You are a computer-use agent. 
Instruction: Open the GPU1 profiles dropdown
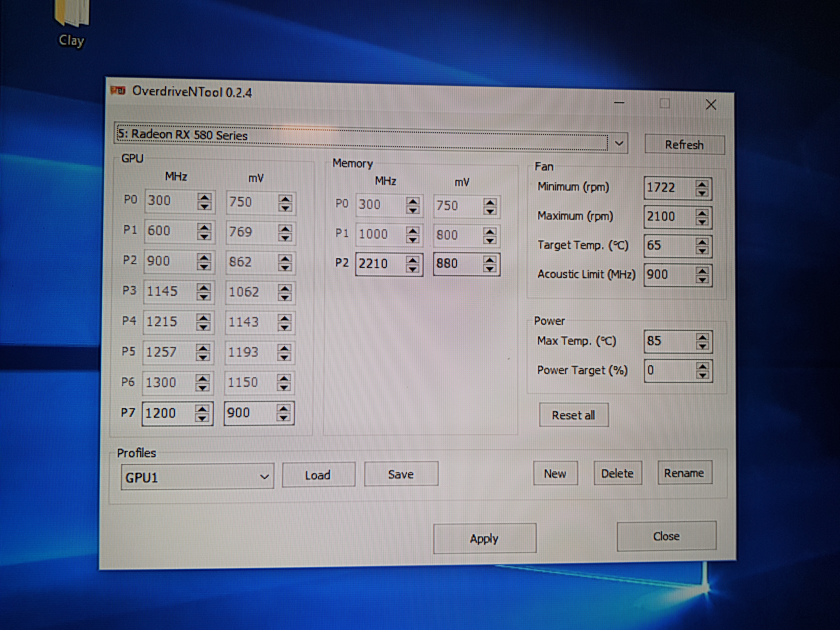(197, 477)
